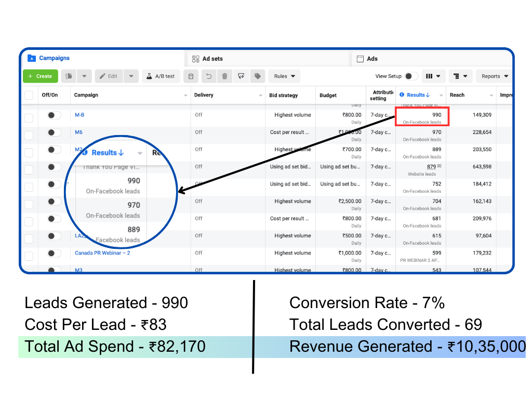Switch to the Ads tab

tap(372, 59)
